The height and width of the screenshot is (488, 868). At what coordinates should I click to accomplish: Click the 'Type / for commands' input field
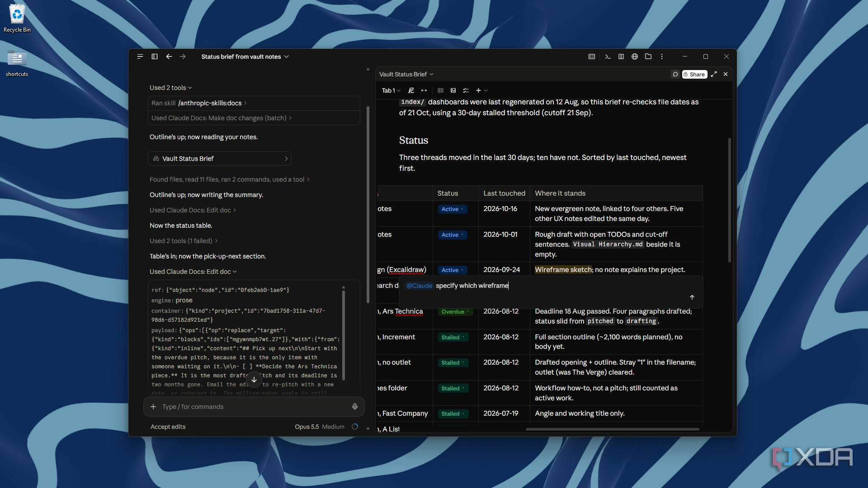(x=254, y=407)
